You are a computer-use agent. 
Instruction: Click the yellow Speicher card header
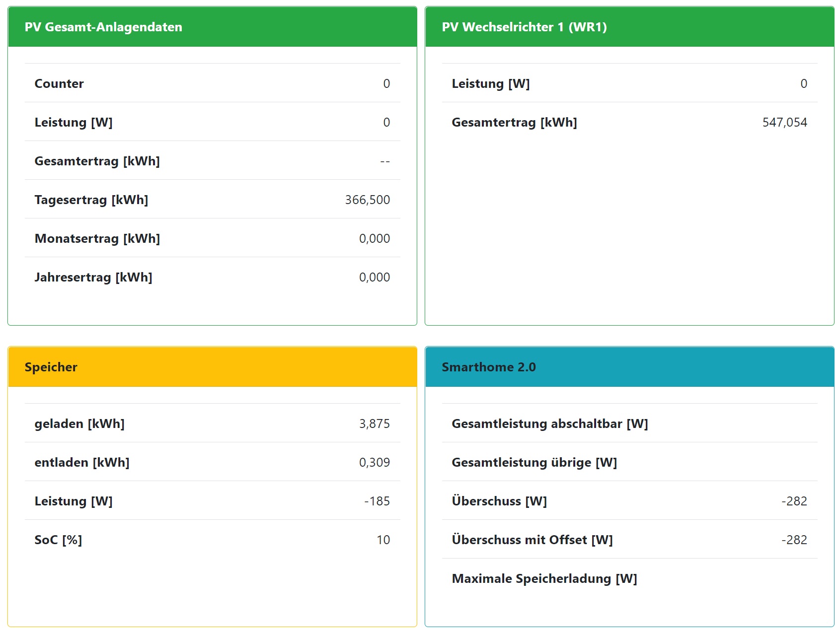pyautogui.click(x=212, y=367)
